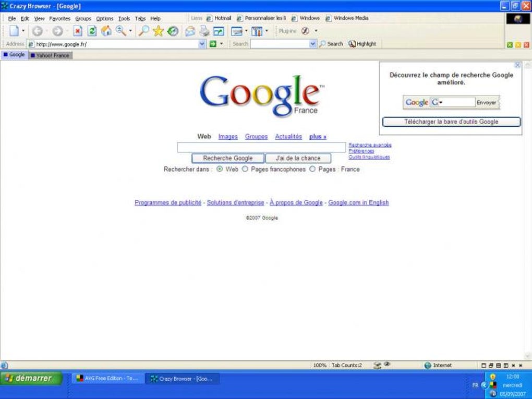Close the Google toolbar promo box
Screen dimensions: 532x399
pos(517,65)
